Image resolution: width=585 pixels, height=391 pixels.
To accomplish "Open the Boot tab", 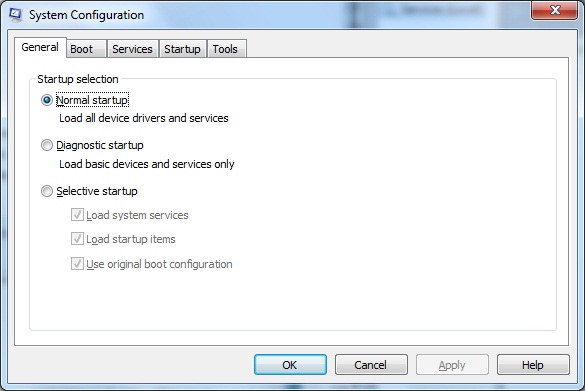I will click(x=87, y=49).
